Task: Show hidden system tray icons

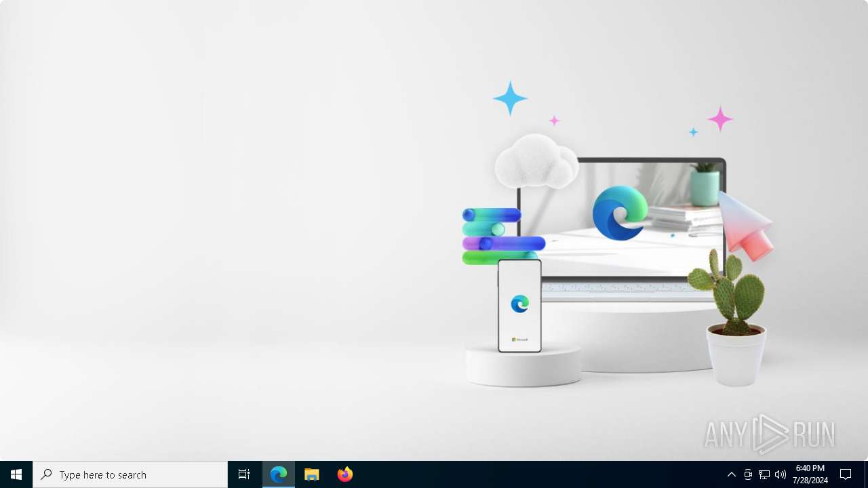Action: coord(732,474)
